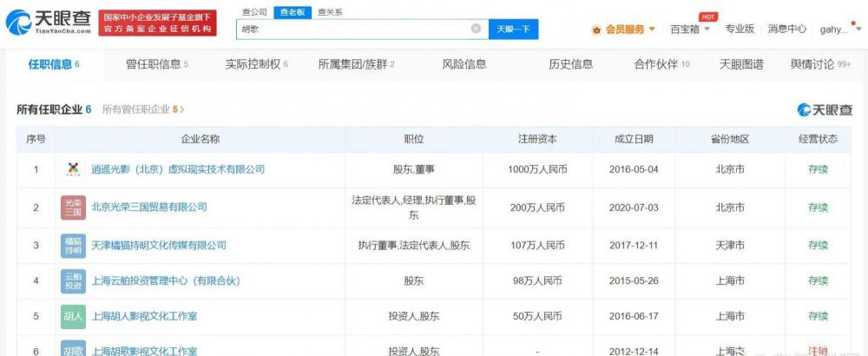Click the 成立日期 column header
This screenshot has width=868, height=356.
point(634,140)
